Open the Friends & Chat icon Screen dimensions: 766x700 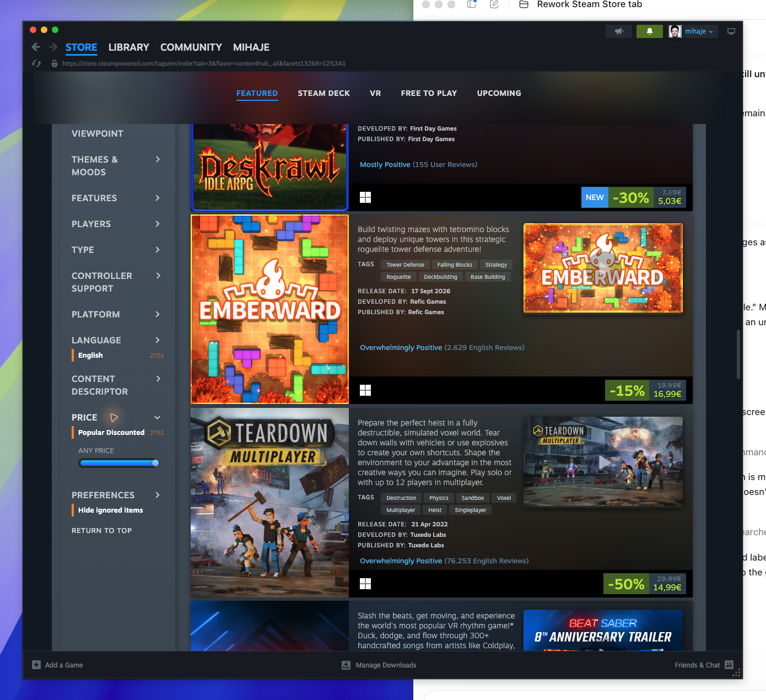tap(729, 665)
